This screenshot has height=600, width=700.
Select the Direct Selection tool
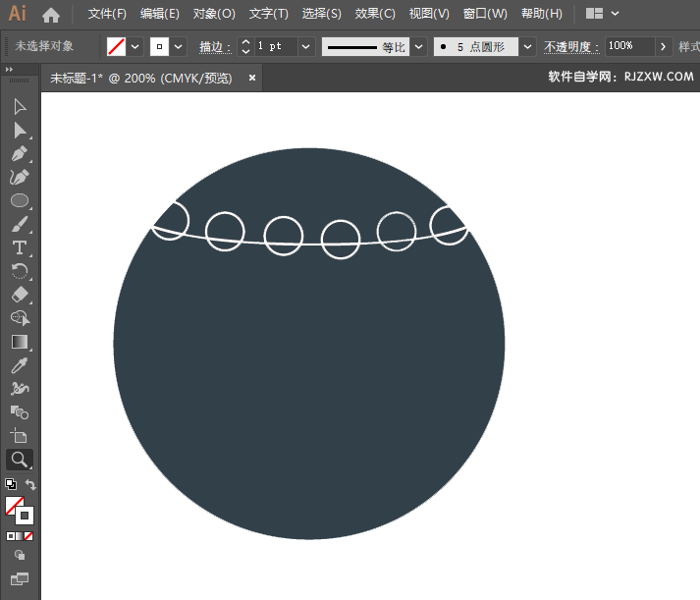[20, 130]
